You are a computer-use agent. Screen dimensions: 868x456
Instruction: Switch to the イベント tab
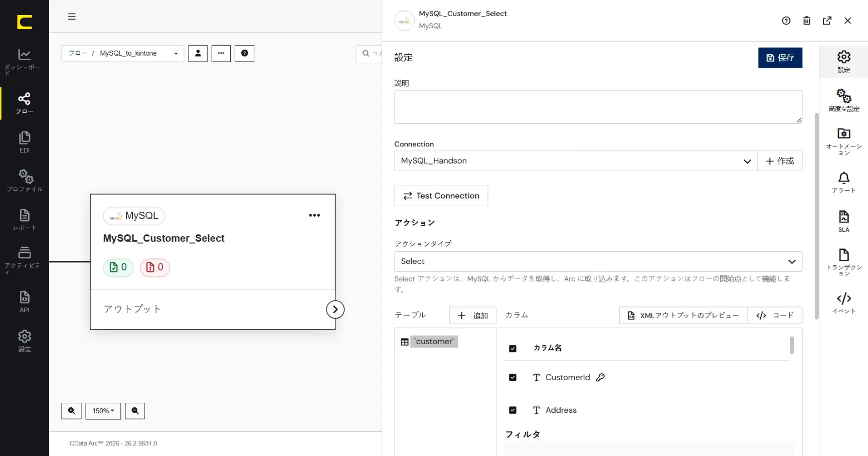(x=844, y=303)
